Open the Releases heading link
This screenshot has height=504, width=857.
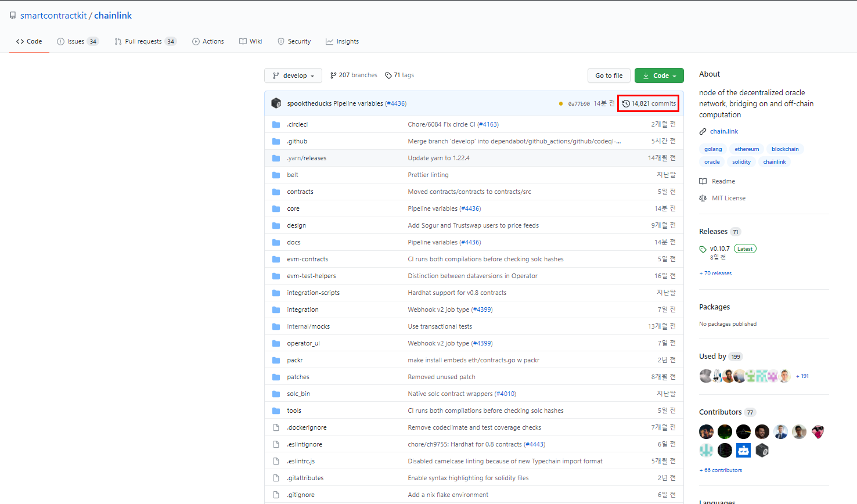coord(720,231)
